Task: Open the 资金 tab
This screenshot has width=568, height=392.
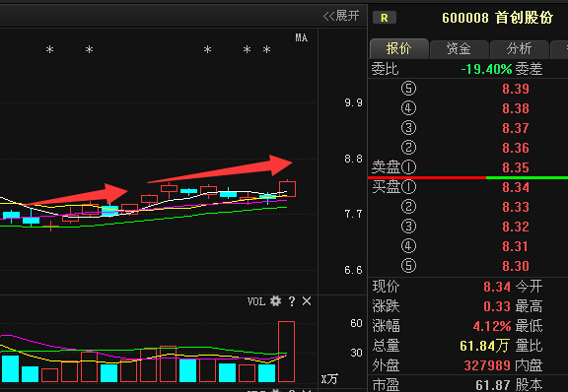Action: (459, 48)
